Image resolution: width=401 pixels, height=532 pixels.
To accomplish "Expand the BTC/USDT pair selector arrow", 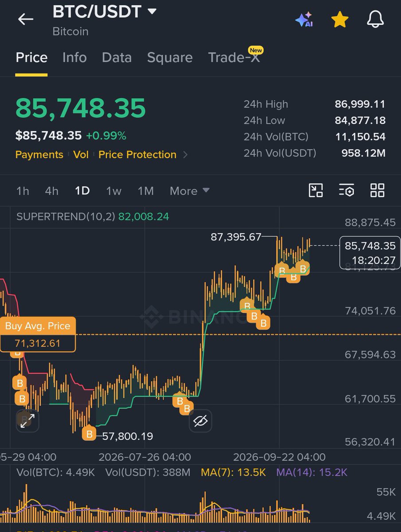I will (x=152, y=12).
